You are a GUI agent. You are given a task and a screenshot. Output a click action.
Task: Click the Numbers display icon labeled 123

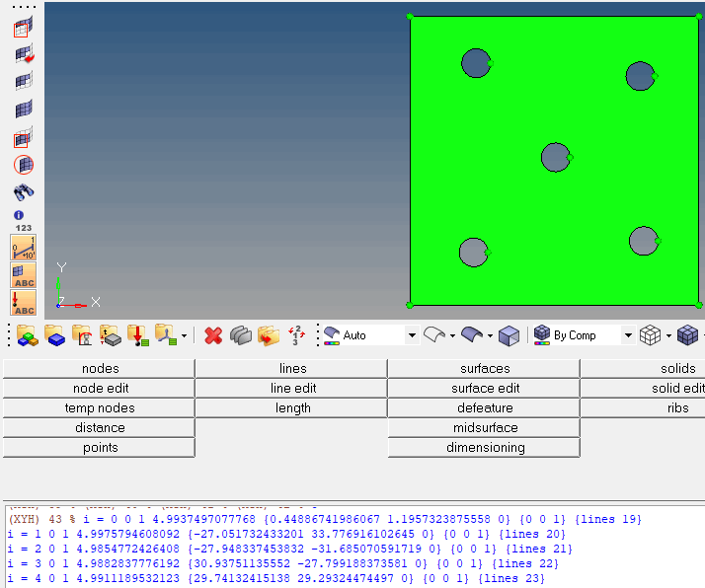click(x=24, y=228)
